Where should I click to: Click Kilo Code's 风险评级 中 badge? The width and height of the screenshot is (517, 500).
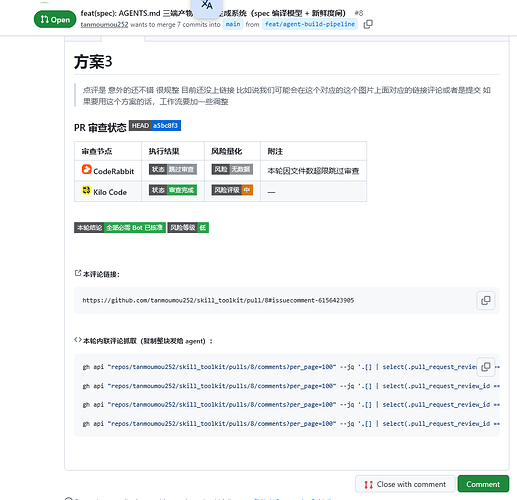tap(232, 190)
